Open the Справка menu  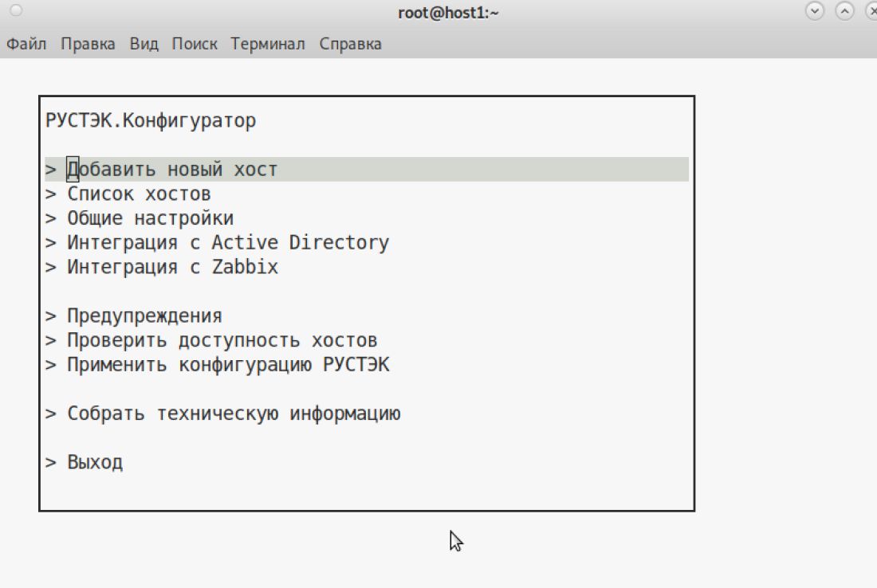pyautogui.click(x=351, y=44)
